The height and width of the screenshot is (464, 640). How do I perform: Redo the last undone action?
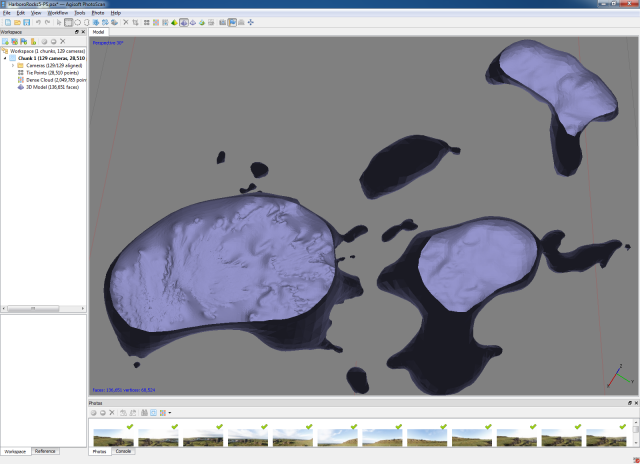pos(47,22)
